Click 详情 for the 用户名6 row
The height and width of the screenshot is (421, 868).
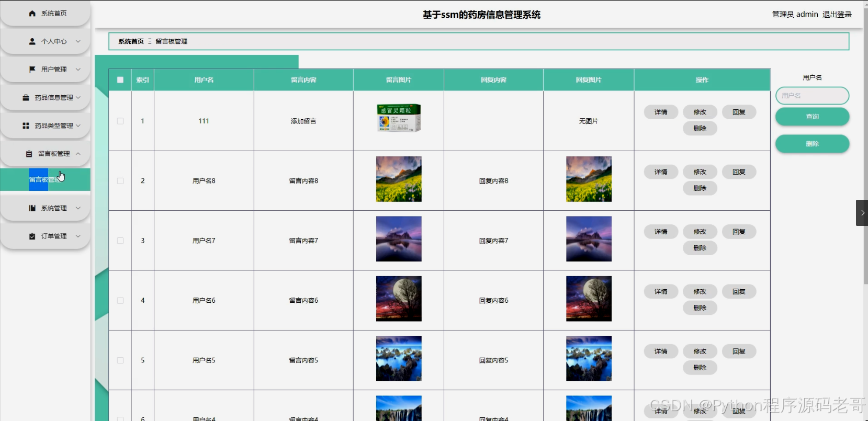tap(661, 292)
